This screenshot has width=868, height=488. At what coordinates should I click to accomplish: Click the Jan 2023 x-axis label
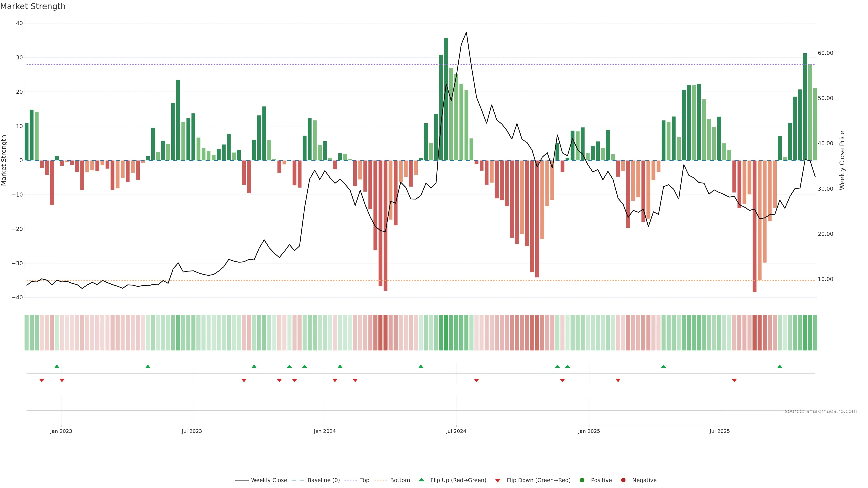(61, 431)
